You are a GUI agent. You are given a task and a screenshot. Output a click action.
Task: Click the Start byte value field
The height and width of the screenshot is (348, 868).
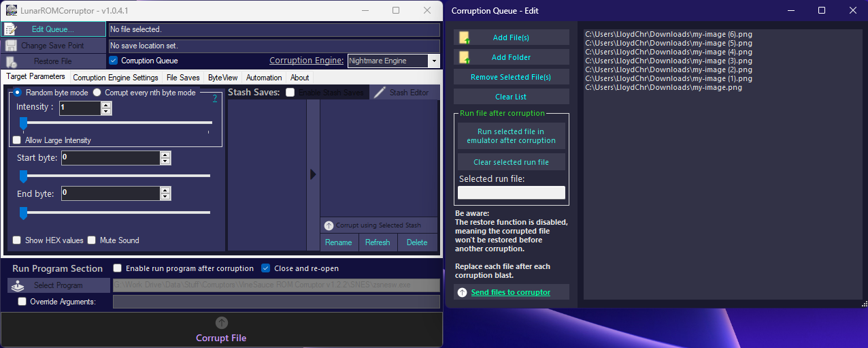[110, 158]
